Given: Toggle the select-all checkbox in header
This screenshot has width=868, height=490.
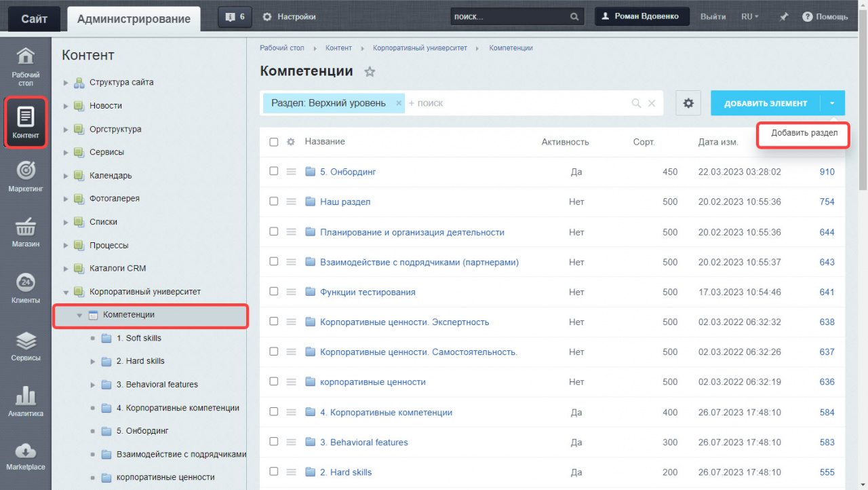Looking at the screenshot, I should pos(274,142).
